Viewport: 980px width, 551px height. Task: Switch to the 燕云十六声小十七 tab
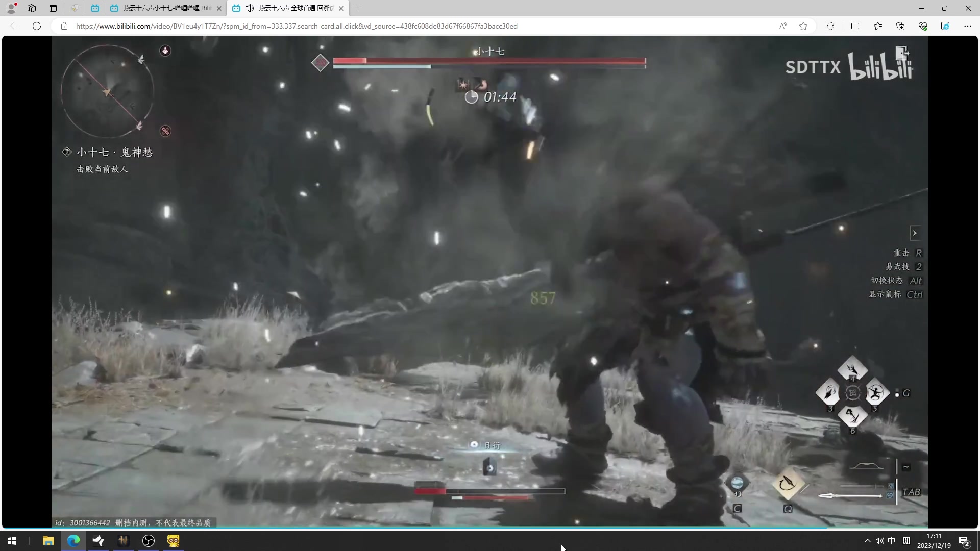(166, 8)
